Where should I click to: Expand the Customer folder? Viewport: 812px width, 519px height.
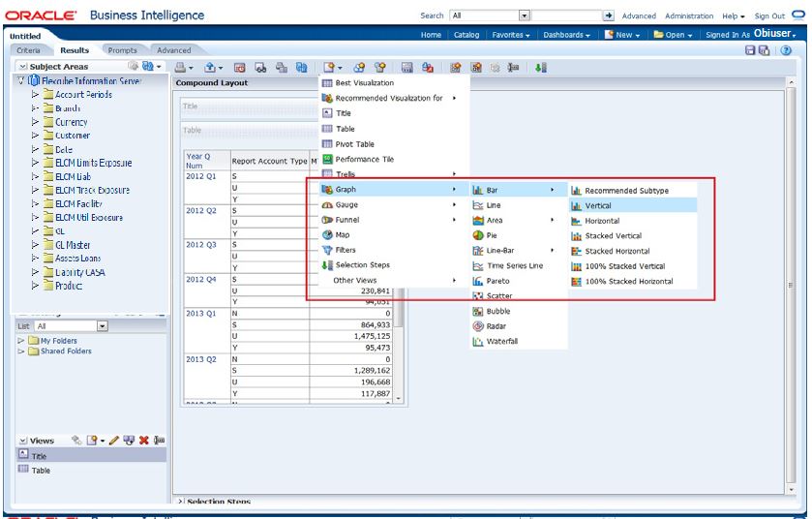click(35, 136)
